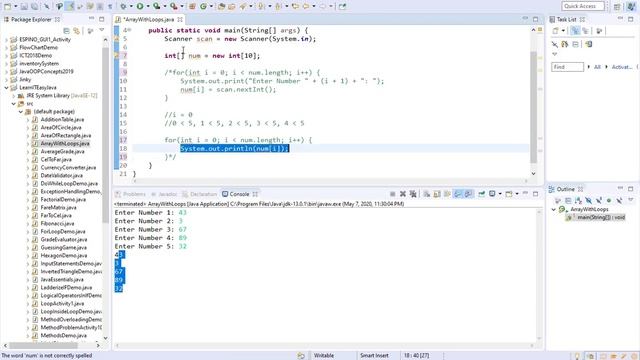Click the Open Perspective icon
This screenshot has width=640, height=360.
pos(617,6)
